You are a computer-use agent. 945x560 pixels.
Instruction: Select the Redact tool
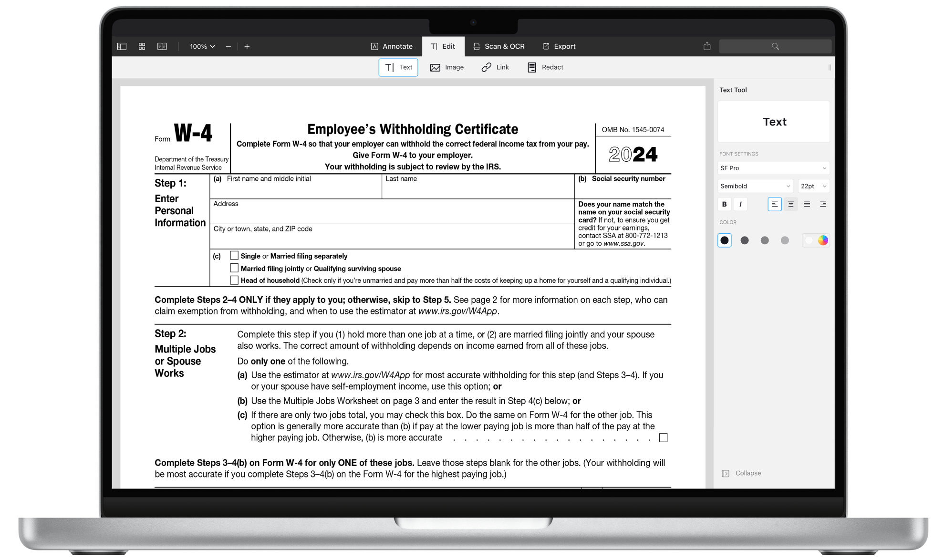544,67
